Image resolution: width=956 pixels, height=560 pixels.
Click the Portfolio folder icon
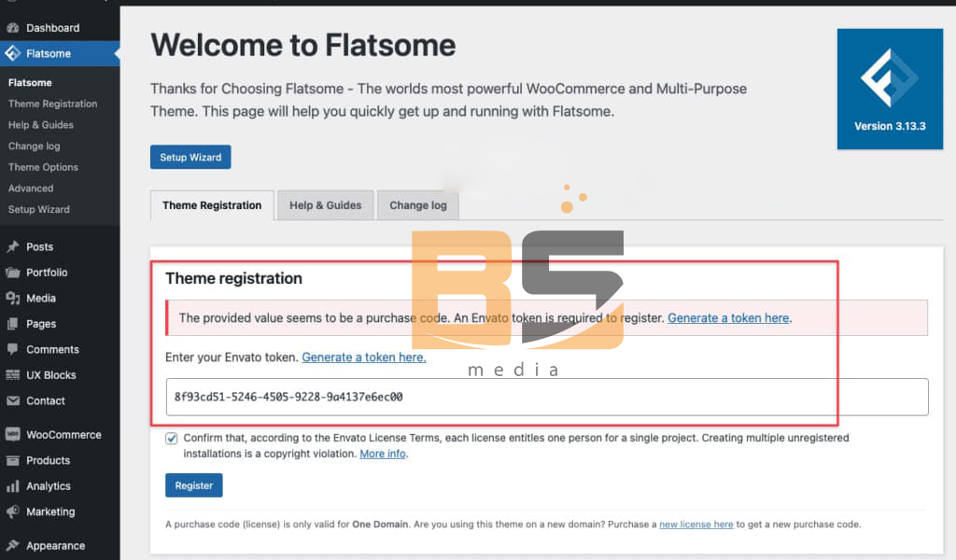click(x=13, y=273)
